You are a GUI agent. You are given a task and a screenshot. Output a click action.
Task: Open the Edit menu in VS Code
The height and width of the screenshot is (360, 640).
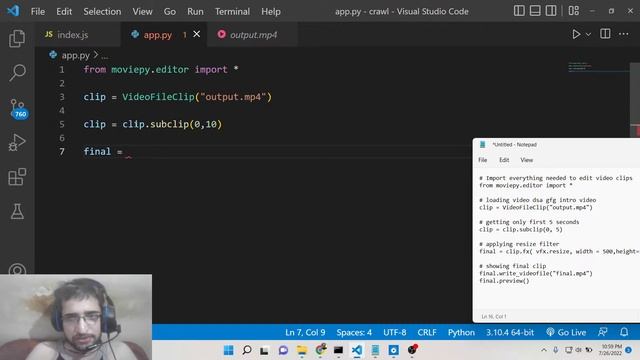64,11
